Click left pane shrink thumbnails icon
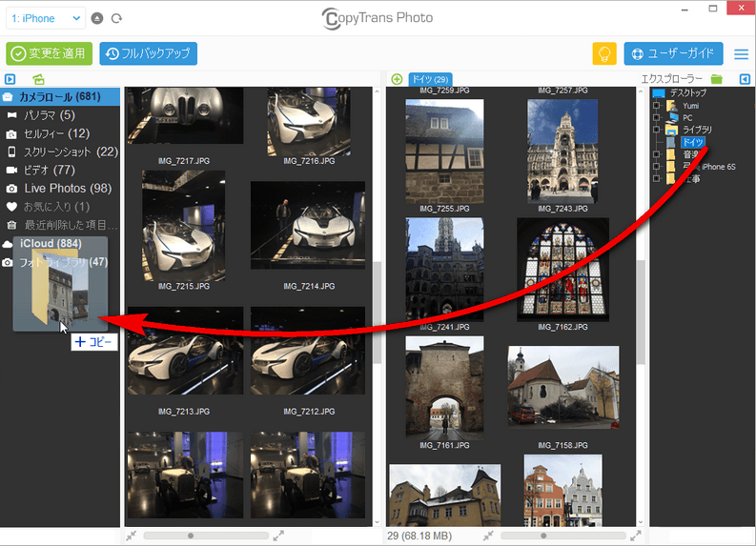The width and height of the screenshot is (756, 546). [x=132, y=536]
